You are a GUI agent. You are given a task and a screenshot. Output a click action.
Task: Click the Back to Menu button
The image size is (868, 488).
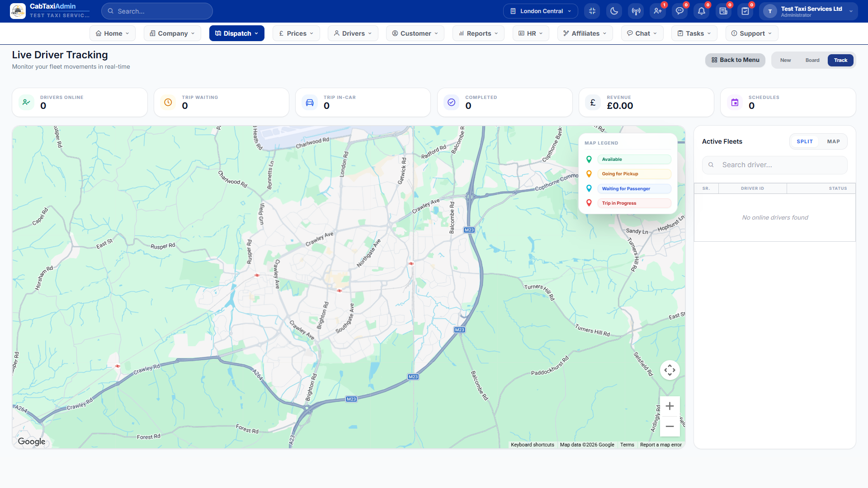click(735, 60)
